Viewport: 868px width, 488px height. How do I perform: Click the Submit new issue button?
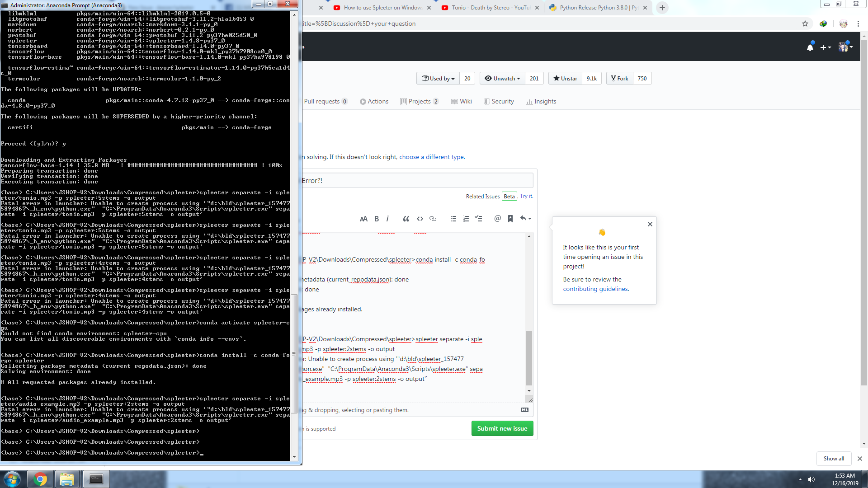[x=502, y=428]
